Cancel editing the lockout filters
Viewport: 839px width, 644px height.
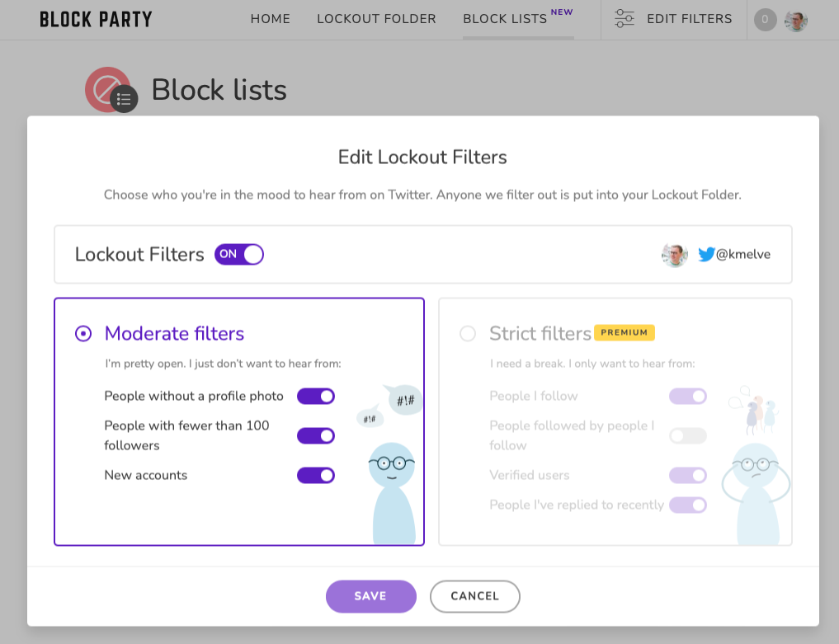point(475,595)
